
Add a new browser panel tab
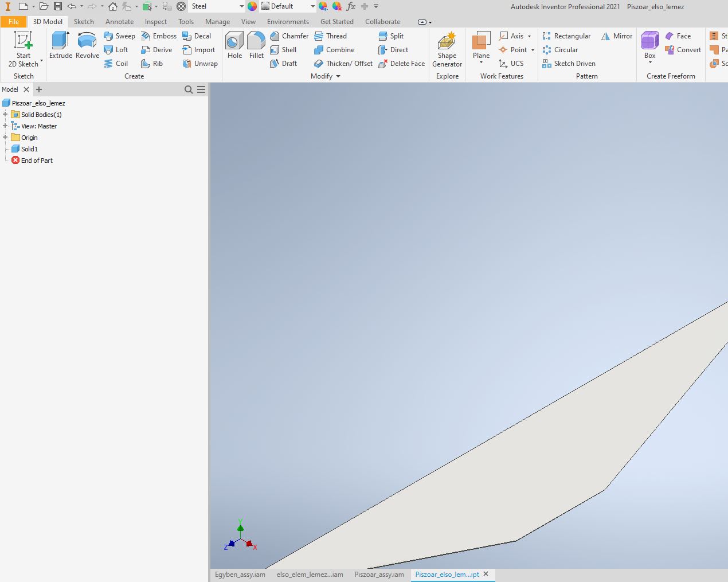point(39,89)
